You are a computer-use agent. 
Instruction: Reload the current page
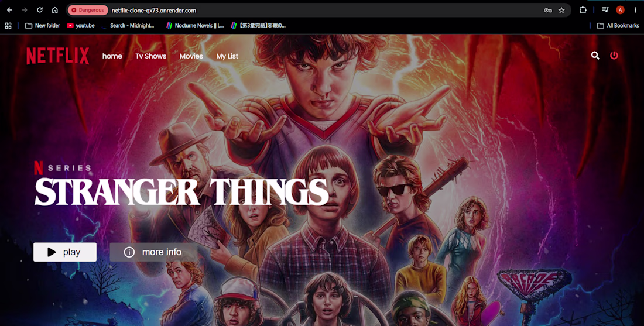coord(40,11)
